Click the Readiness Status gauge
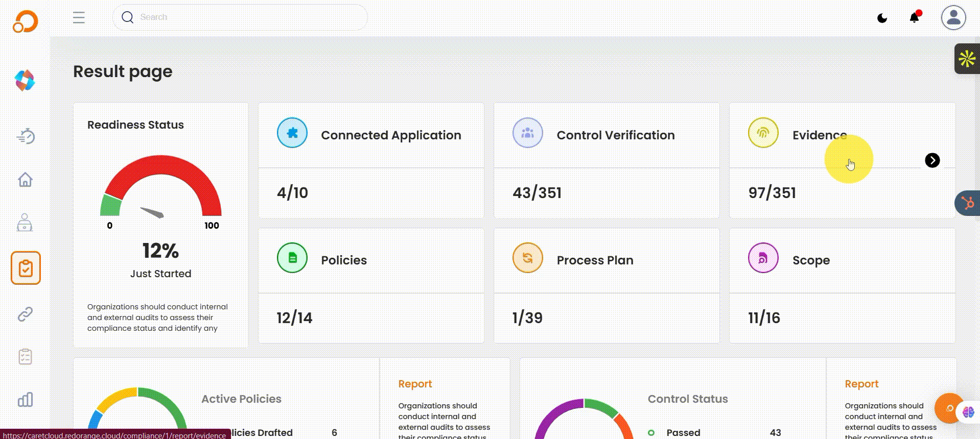This screenshot has width=980, height=439. pos(160,189)
